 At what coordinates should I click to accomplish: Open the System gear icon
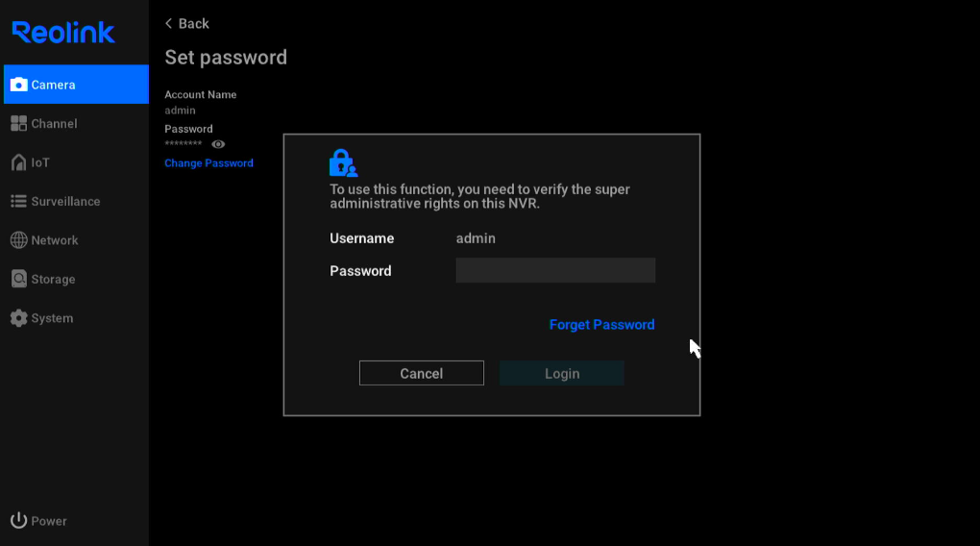(19, 318)
